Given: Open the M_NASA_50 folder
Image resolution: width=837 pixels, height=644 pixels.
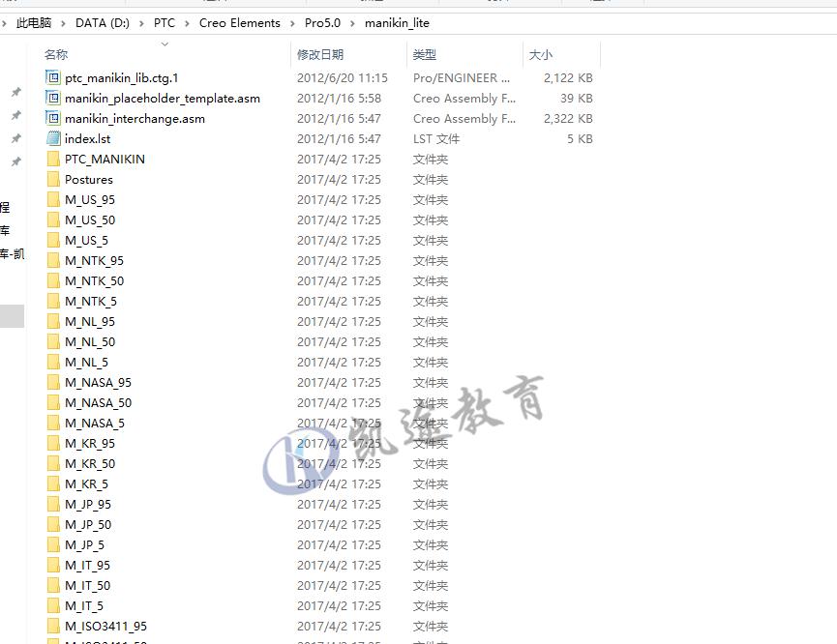Looking at the screenshot, I should 98,402.
